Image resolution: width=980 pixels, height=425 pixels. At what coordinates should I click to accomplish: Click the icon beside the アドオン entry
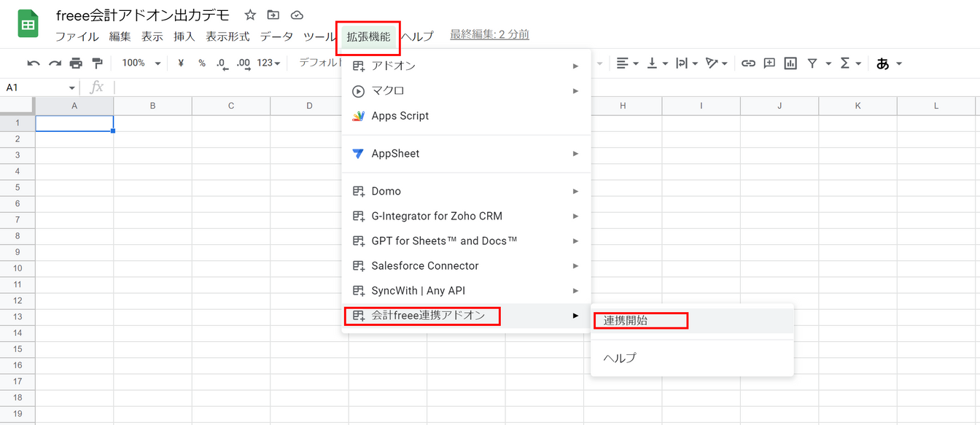point(358,66)
